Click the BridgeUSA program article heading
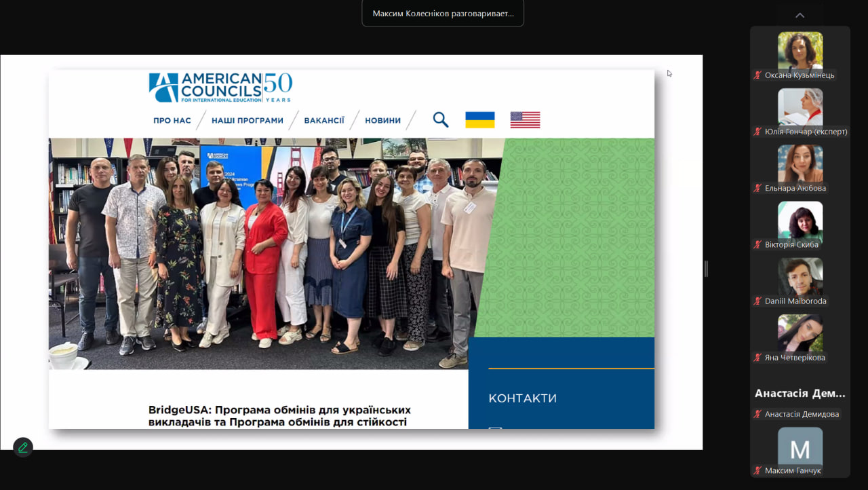 [x=279, y=416]
